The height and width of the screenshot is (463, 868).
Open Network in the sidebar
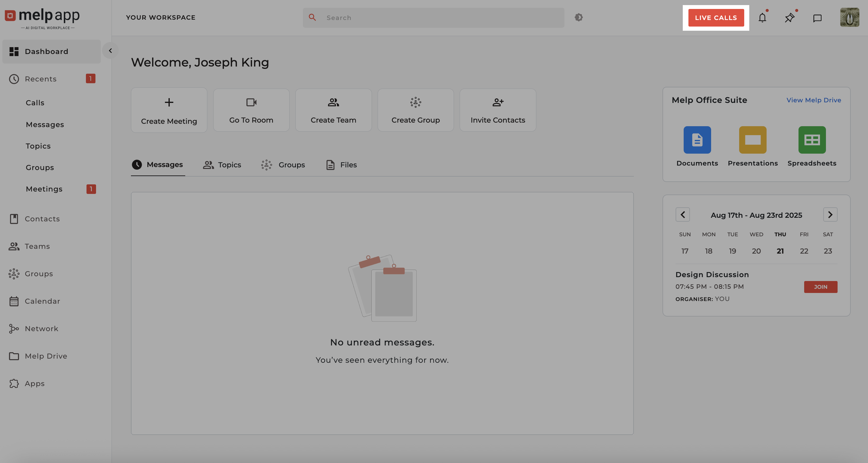click(41, 328)
